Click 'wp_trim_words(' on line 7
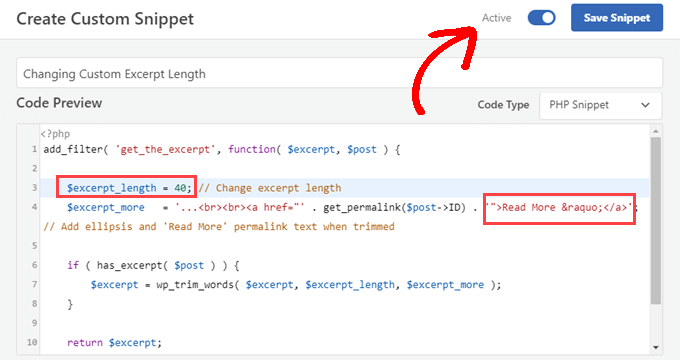Image resolution: width=680 pixels, height=360 pixels. tap(198, 285)
